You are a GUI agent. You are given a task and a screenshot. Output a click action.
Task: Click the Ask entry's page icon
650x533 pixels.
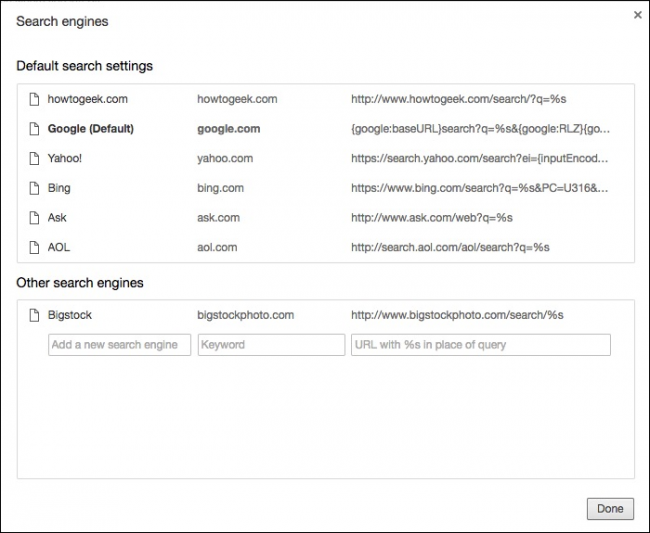coord(32,217)
